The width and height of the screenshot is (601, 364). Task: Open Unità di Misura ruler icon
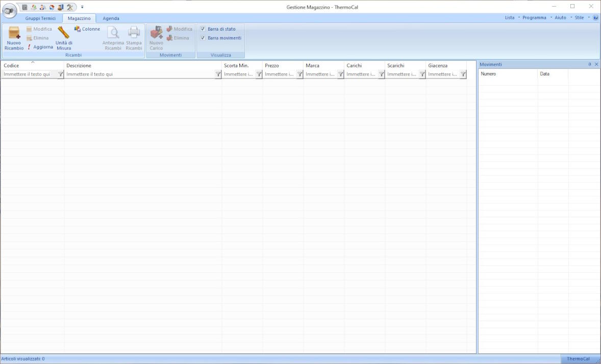coord(63,33)
